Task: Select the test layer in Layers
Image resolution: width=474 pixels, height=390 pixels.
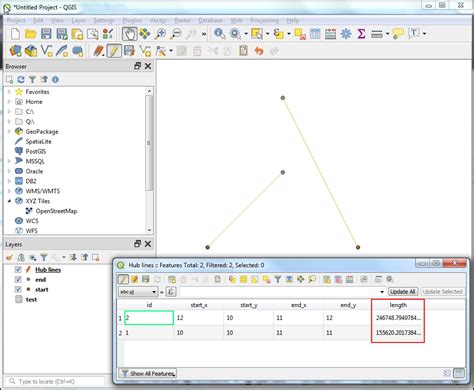Action: pos(31,299)
